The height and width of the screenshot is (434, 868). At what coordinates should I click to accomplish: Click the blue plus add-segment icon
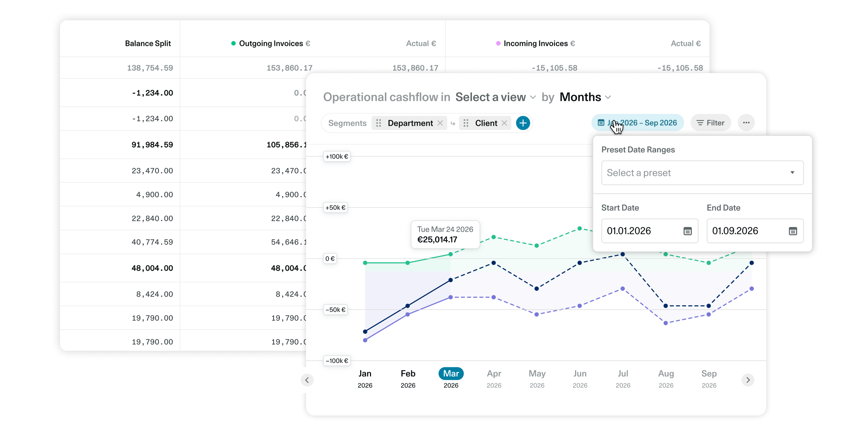pos(523,123)
